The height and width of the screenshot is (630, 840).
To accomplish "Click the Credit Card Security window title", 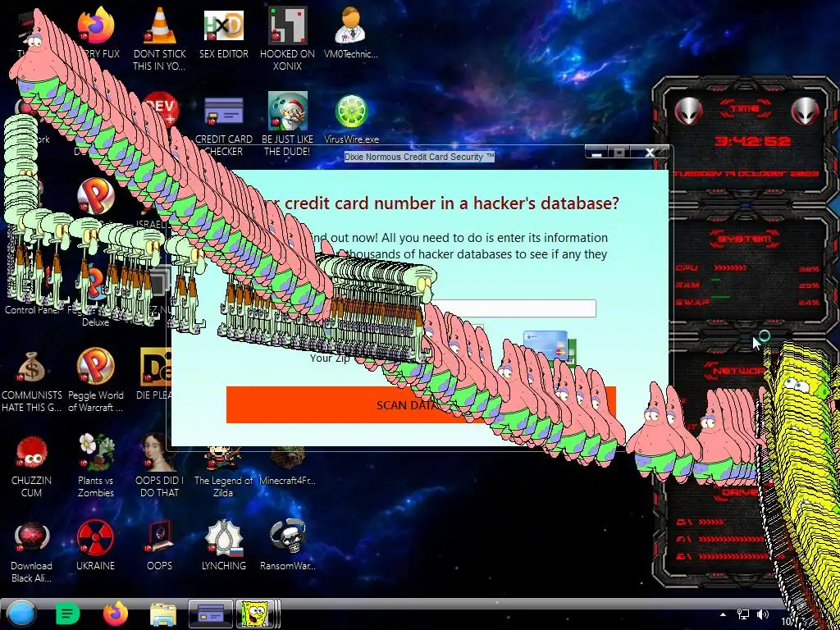I will 419,157.
